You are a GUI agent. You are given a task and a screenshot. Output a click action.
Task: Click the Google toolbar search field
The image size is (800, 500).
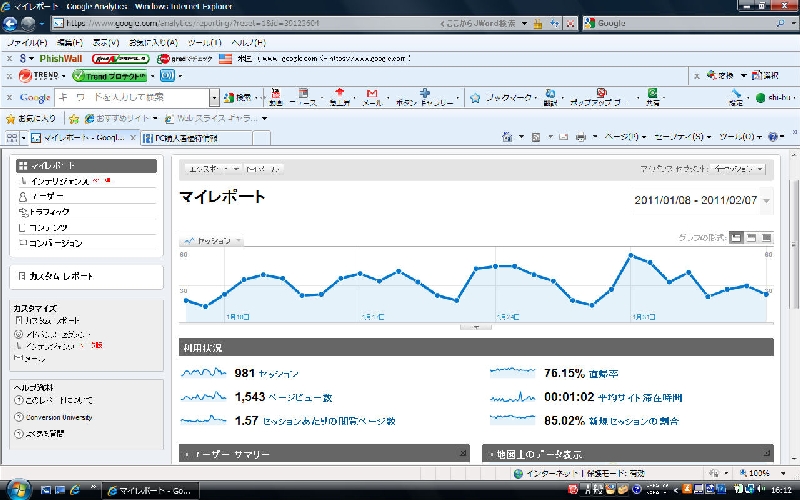tap(135, 97)
